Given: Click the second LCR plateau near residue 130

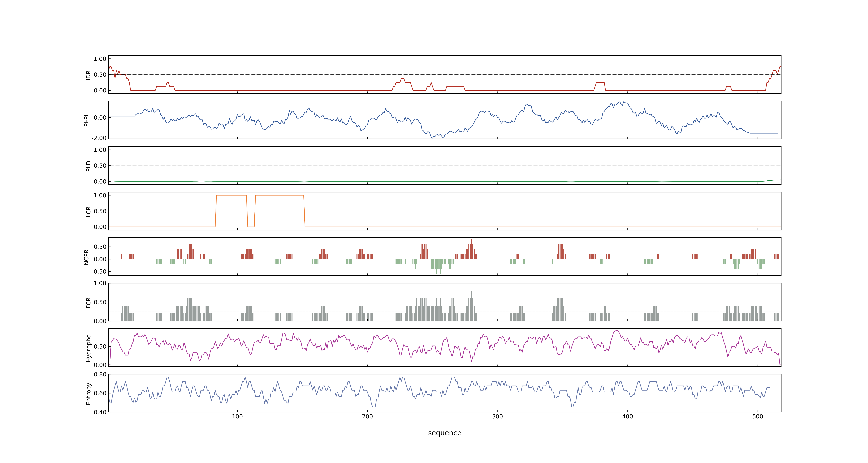Looking at the screenshot, I should tap(280, 195).
